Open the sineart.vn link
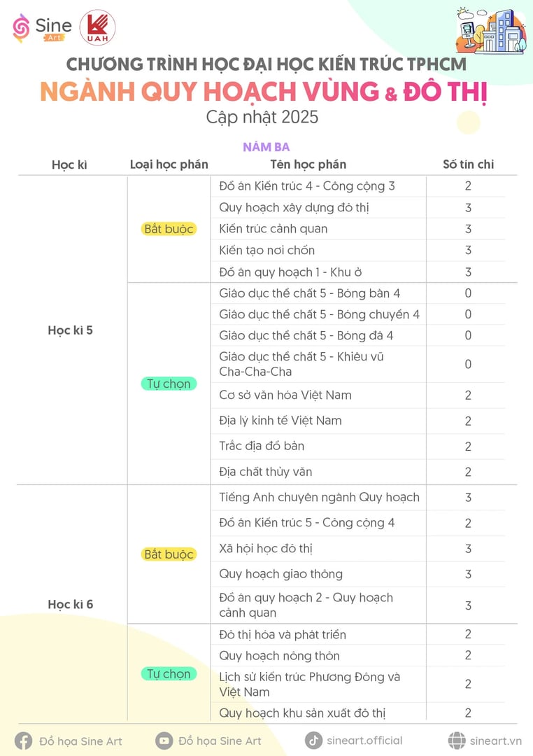Viewport: 533px width, 756px height. [496, 741]
